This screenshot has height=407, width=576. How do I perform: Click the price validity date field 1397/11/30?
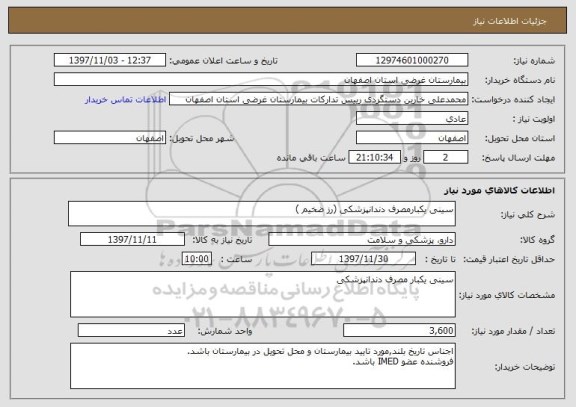click(363, 259)
